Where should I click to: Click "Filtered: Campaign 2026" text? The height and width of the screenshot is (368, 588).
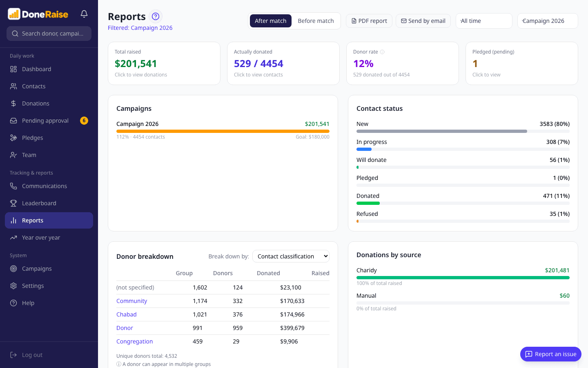point(140,28)
